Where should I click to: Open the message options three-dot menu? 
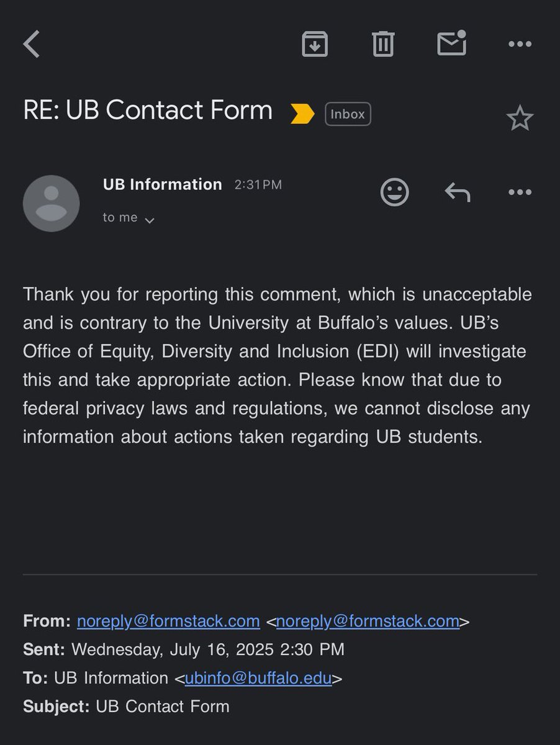pos(520,192)
